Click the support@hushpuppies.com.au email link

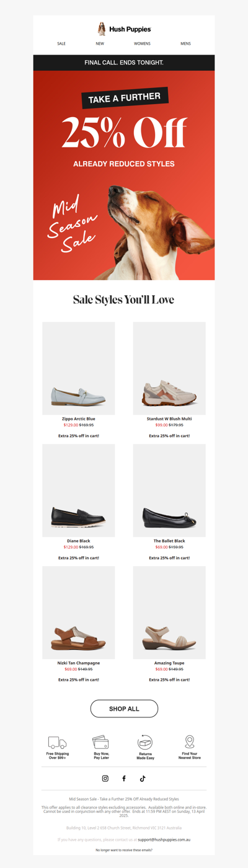click(164, 839)
